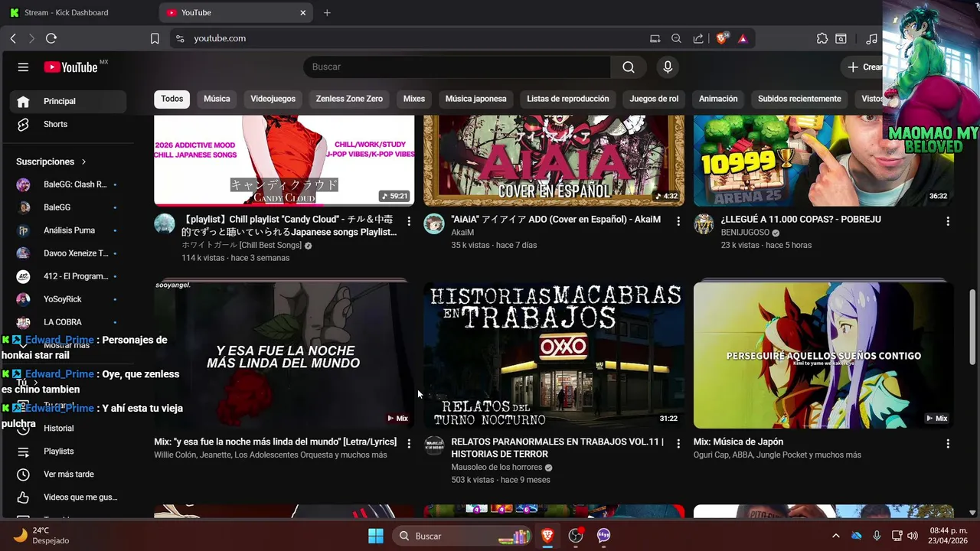Reload the page
Viewport: 980px width, 551px height.
[51, 38]
